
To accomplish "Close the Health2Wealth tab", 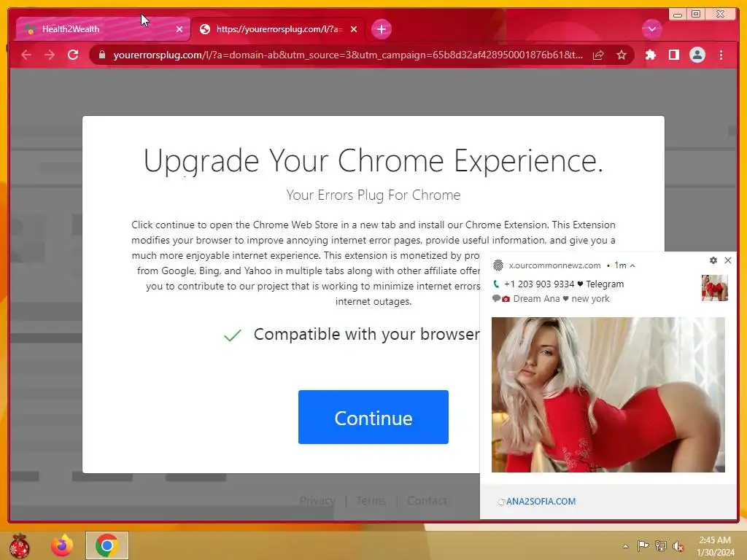I will point(179,29).
